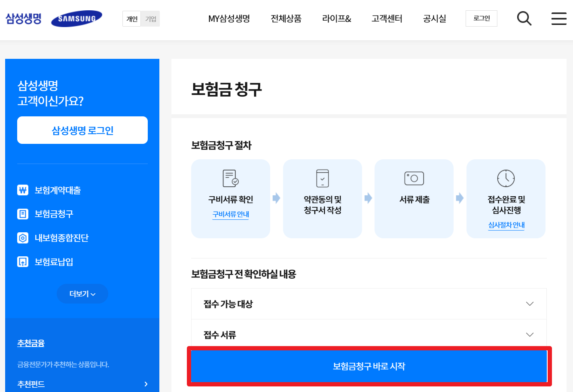Viewport: 573px width, 392px height.
Task: Click the 접수 가능 대상 row title
Action: [228, 304]
